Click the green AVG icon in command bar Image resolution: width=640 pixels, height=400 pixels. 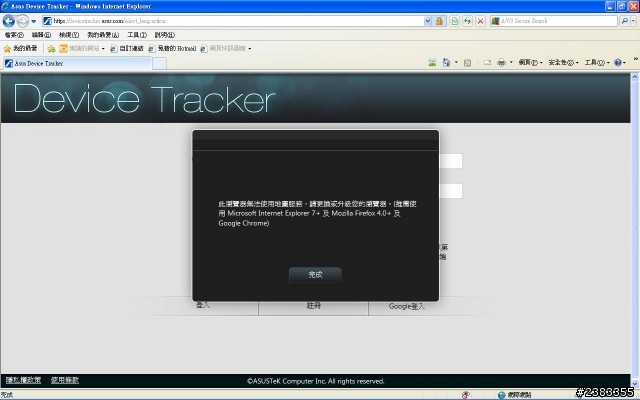pos(432,62)
